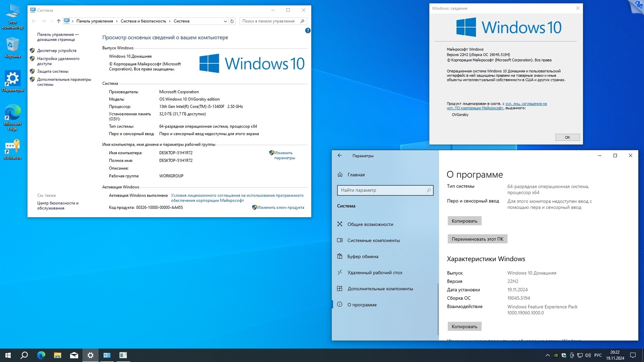The image size is (644, 362).
Task: Click NVIDIA tray icon
Action: [556, 355]
